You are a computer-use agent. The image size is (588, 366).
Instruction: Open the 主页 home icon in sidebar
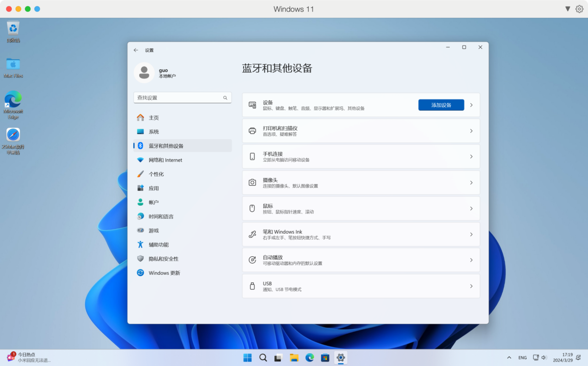tap(141, 118)
